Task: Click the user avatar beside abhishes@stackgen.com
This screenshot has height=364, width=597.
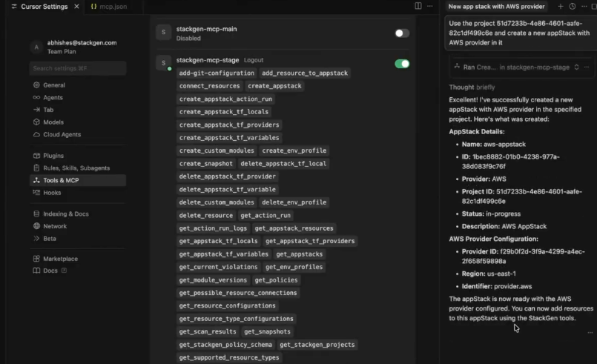Action: (x=36, y=47)
